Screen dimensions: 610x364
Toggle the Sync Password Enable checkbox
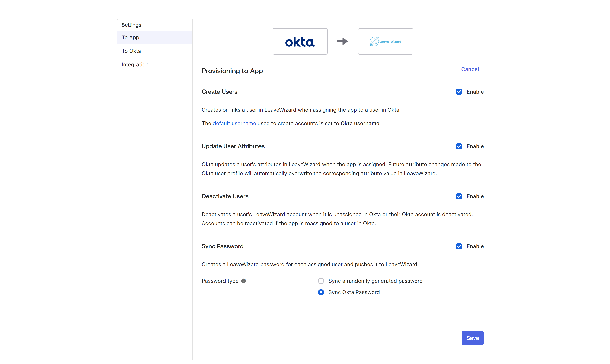[459, 246]
